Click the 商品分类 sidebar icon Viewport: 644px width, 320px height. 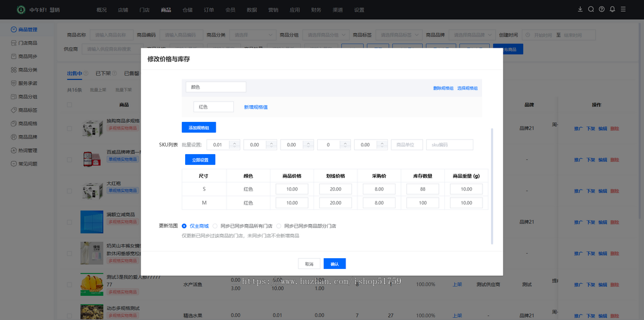[x=14, y=70]
